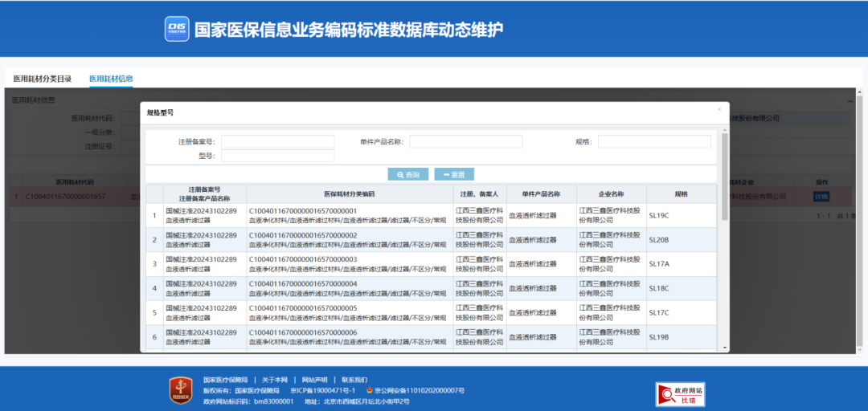Click the 查询 search button

[407, 174]
